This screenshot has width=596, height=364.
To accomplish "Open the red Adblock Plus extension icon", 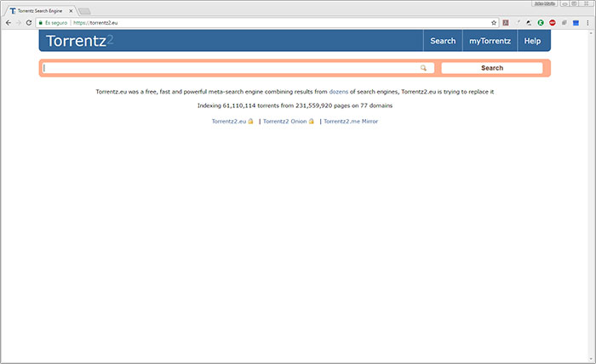I will pos(553,23).
